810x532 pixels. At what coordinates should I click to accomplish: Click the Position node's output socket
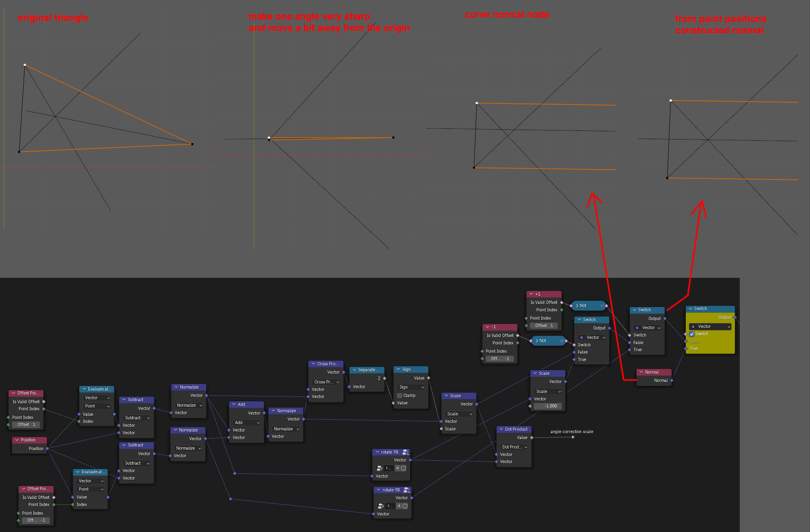[x=47, y=448]
